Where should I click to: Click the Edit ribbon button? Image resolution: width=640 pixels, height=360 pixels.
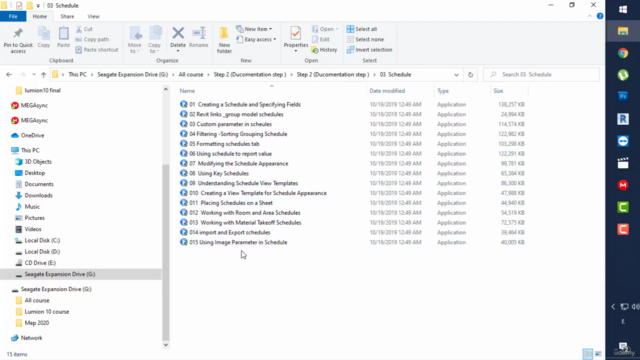click(321, 39)
